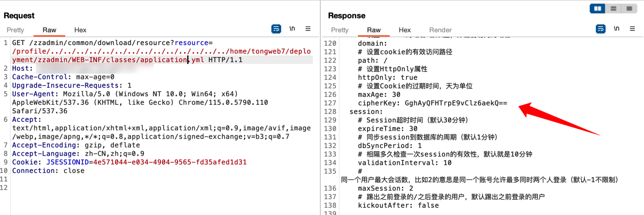The height and width of the screenshot is (215, 644).
Task: Open the Pretty tab in Request panel
Action: [x=15, y=30]
